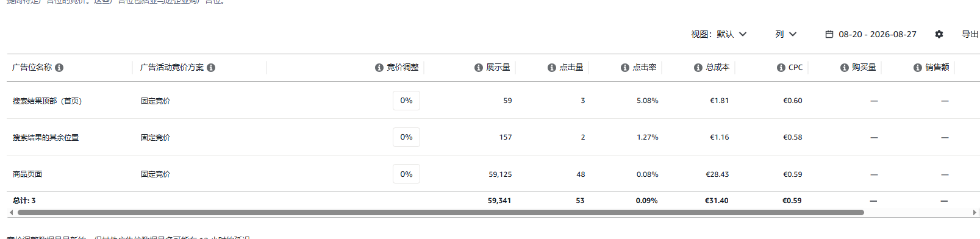The image size is (980, 239).
Task: Click info icon next to 竞价调整
Action: coord(379,68)
